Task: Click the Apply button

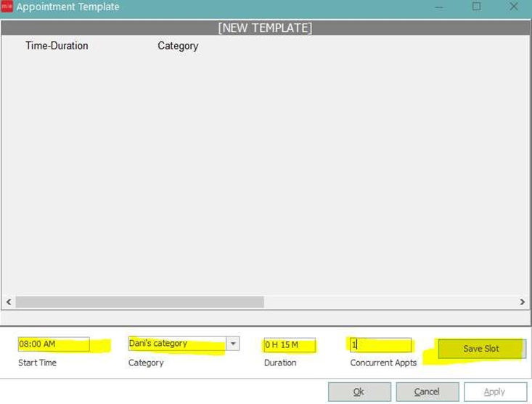Action: pos(495,392)
